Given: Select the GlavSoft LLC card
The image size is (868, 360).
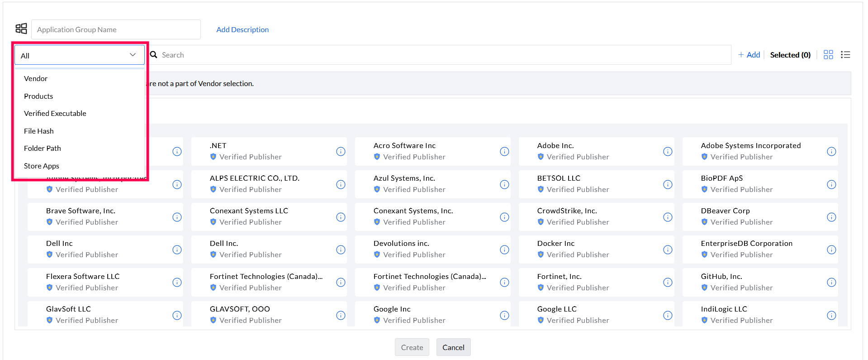Looking at the screenshot, I should click(x=105, y=314).
